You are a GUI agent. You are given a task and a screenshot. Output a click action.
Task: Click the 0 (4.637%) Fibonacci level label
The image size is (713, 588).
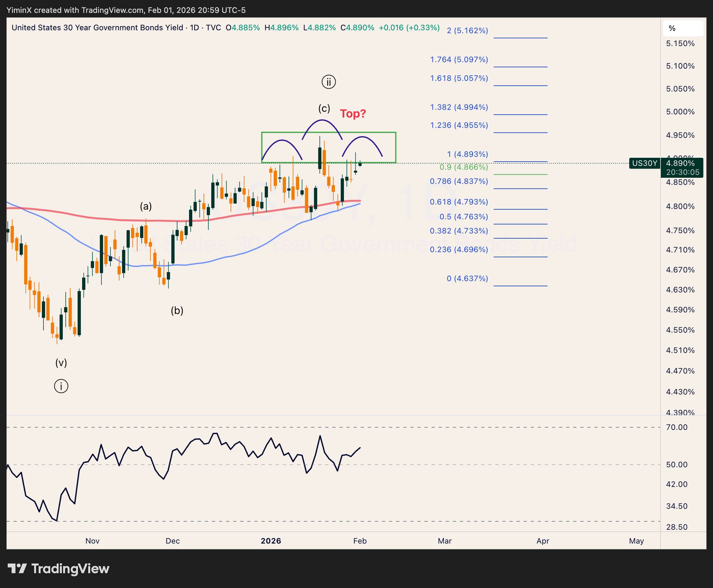click(x=467, y=278)
